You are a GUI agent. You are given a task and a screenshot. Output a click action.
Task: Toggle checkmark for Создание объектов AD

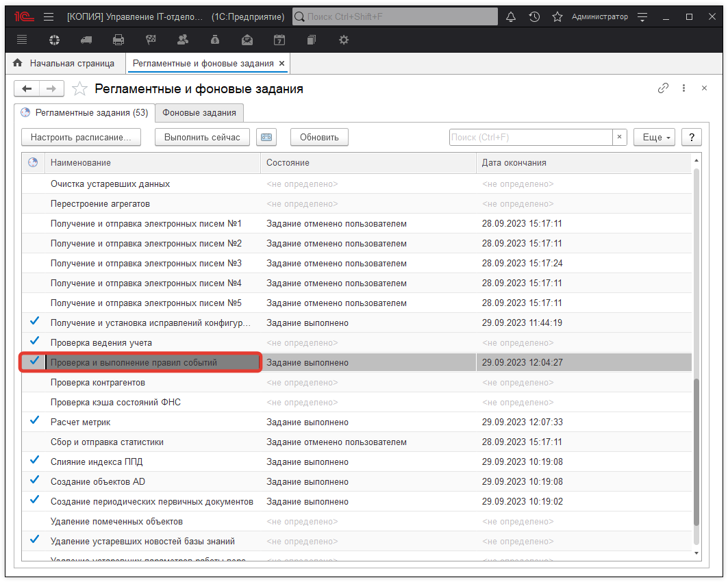pyautogui.click(x=34, y=480)
